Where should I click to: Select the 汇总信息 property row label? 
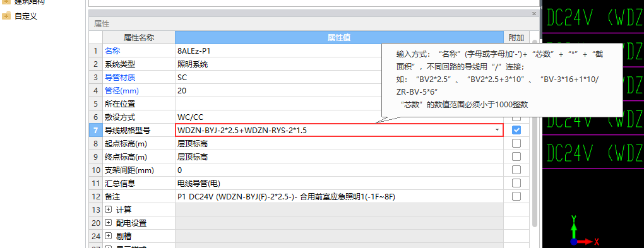click(x=119, y=183)
